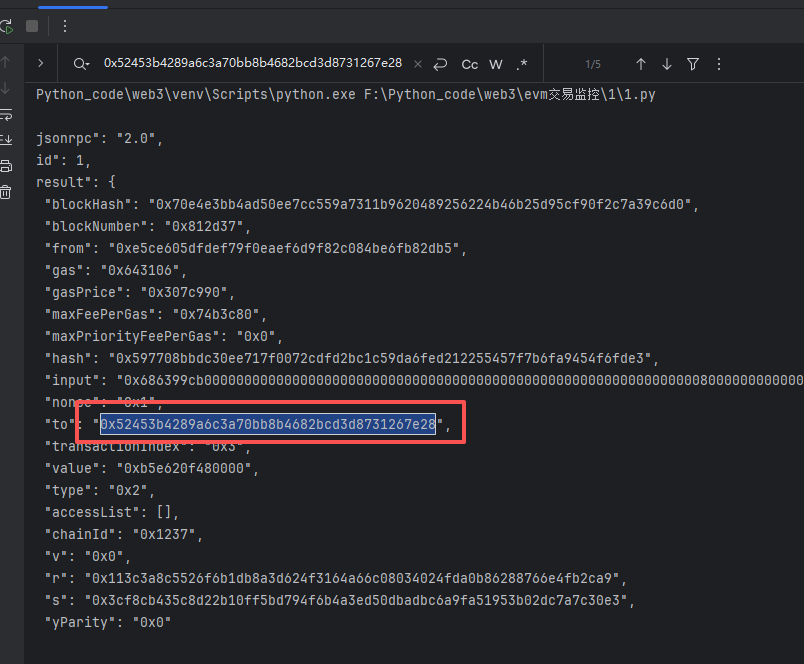Open the run toolbar more options menu
The image size is (804, 664).
point(65,26)
